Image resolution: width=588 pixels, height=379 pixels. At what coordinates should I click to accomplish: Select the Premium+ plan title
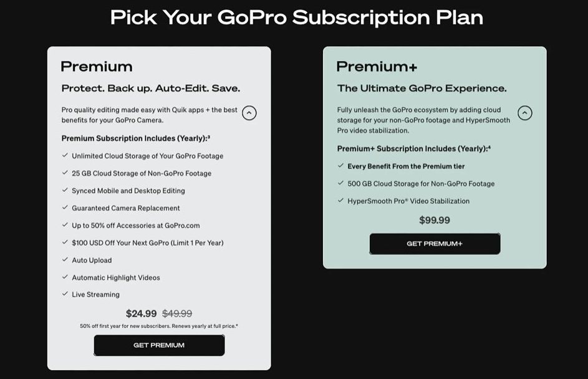coord(377,67)
